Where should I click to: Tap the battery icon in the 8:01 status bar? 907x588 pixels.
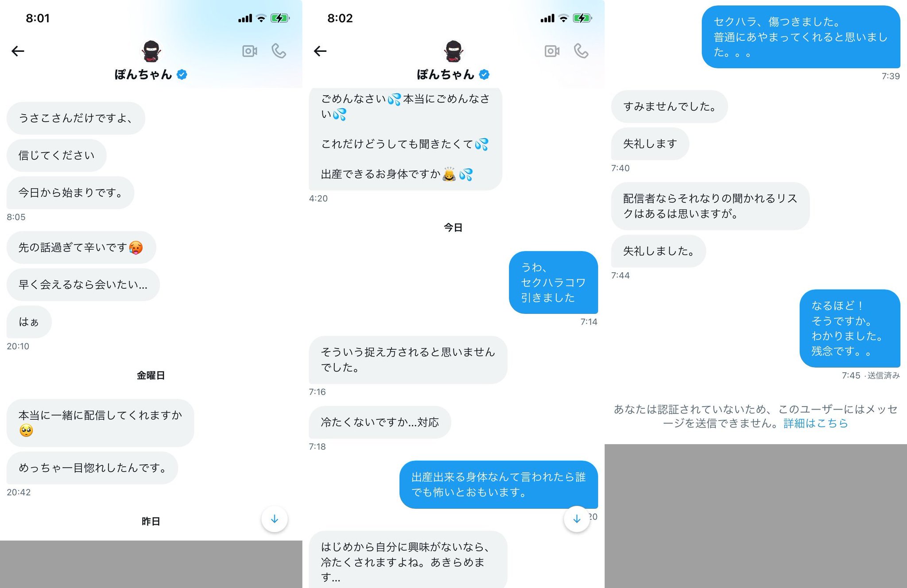click(x=280, y=18)
